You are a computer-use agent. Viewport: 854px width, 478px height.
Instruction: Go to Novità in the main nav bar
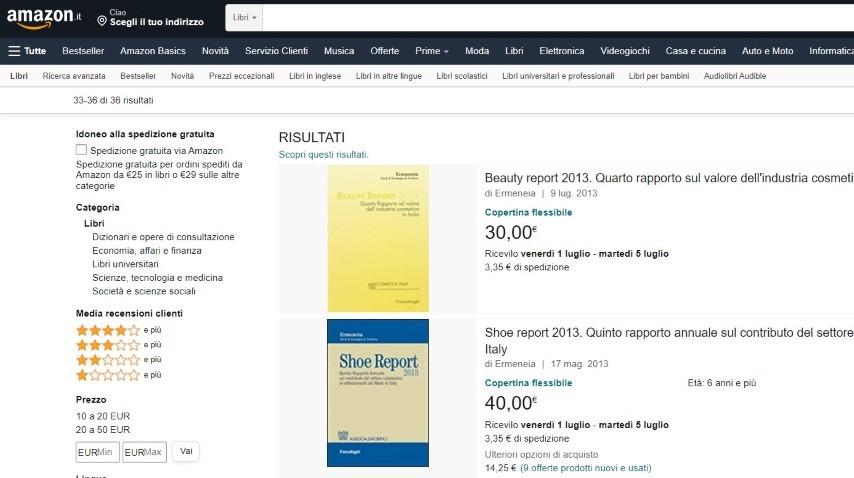point(215,51)
